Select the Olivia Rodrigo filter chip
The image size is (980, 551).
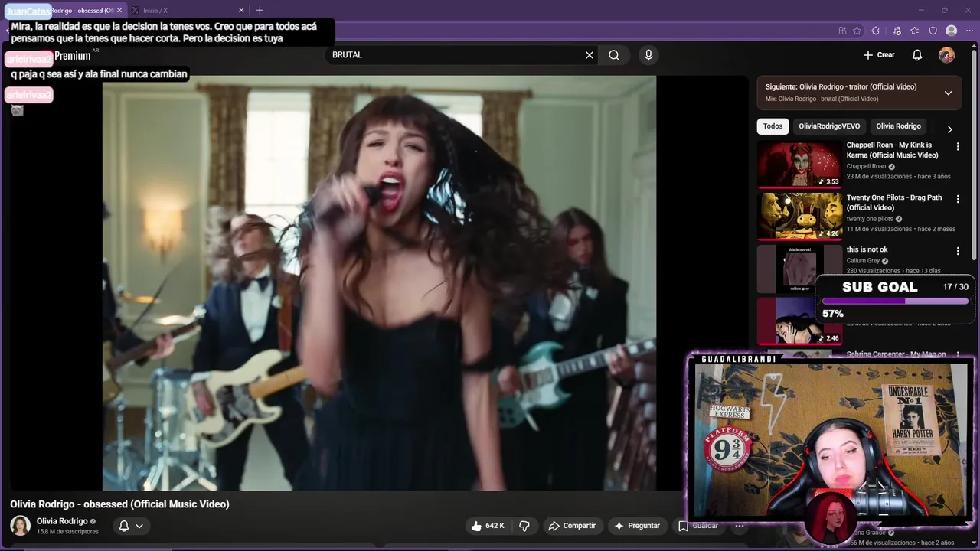pyautogui.click(x=898, y=126)
